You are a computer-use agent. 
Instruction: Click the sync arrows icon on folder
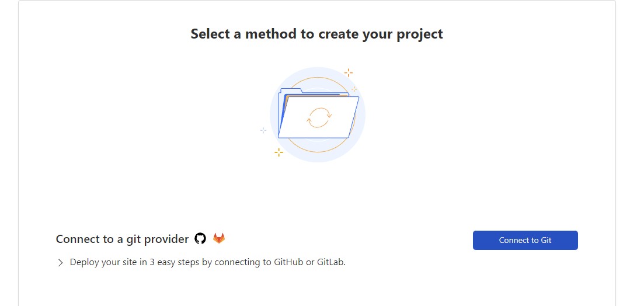coord(319,117)
